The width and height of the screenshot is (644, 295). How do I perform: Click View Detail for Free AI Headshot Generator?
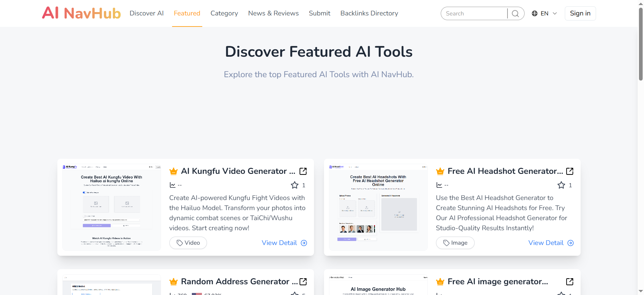click(551, 243)
